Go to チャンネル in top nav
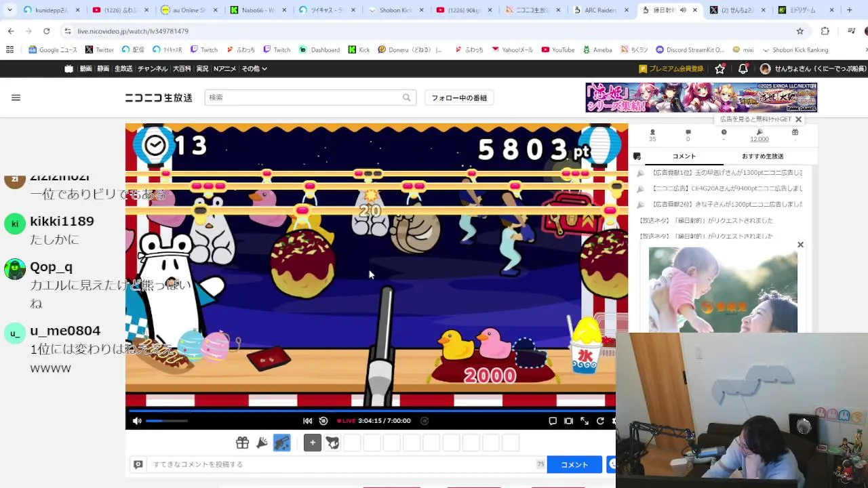 click(153, 69)
